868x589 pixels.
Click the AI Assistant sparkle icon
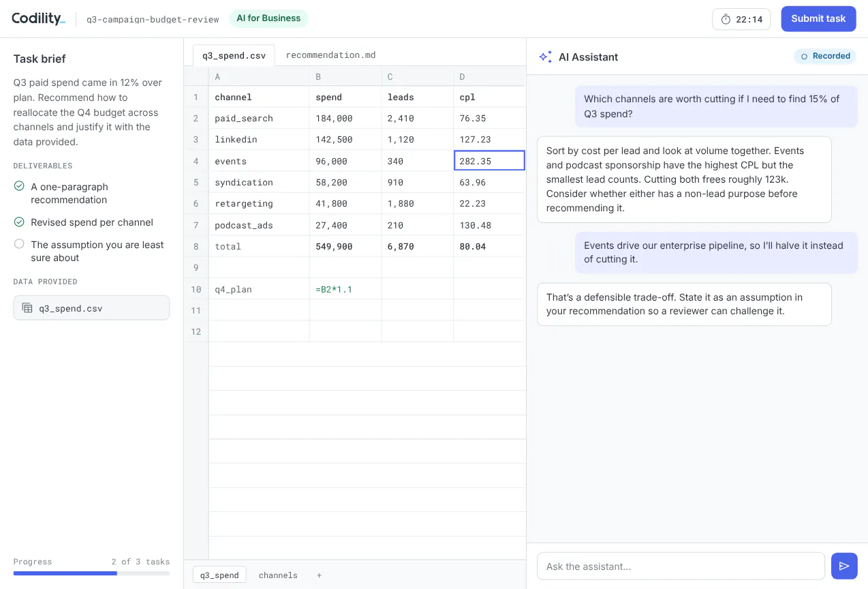545,57
